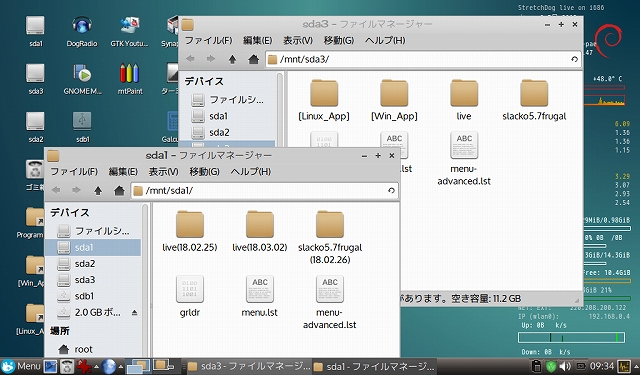Click the sda3 drive desktop icon
Image resolution: width=640 pixels, height=375 pixels.
36,80
